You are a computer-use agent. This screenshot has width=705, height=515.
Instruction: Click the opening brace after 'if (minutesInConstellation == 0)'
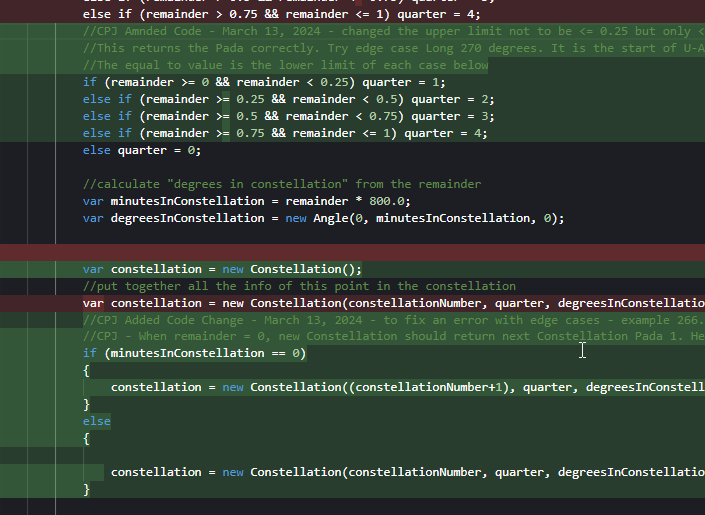tap(86, 371)
